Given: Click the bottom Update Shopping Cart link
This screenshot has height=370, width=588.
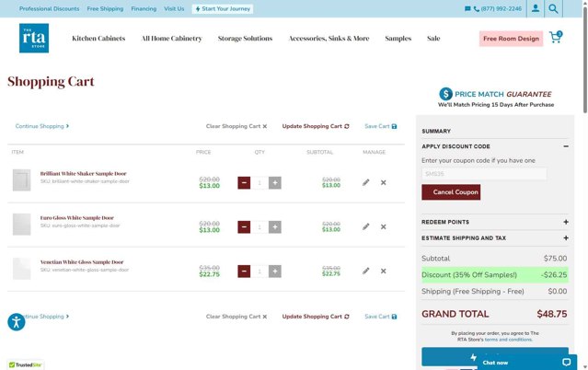Looking at the screenshot, I should (316, 317).
